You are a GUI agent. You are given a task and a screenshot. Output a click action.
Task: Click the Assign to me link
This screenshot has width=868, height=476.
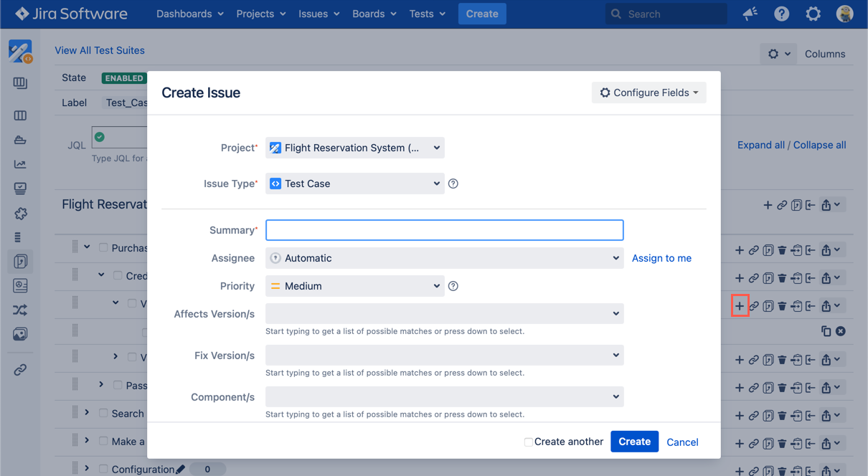tap(661, 258)
